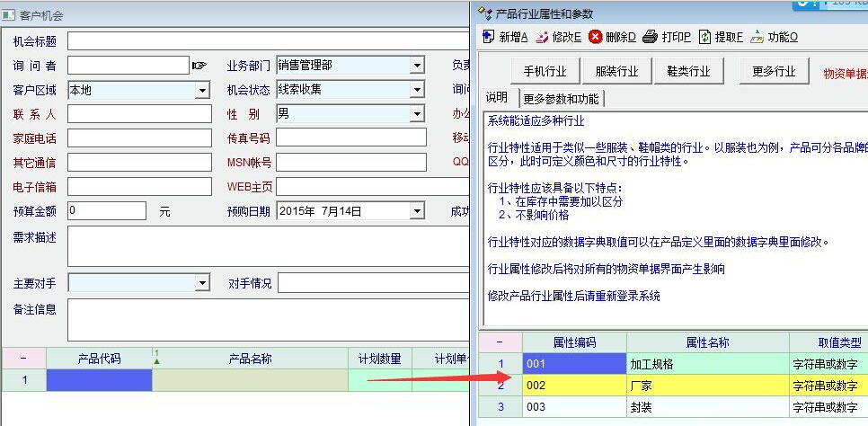Click the 手机行业 button
Viewport: 868px width, 426px height.
545,72
